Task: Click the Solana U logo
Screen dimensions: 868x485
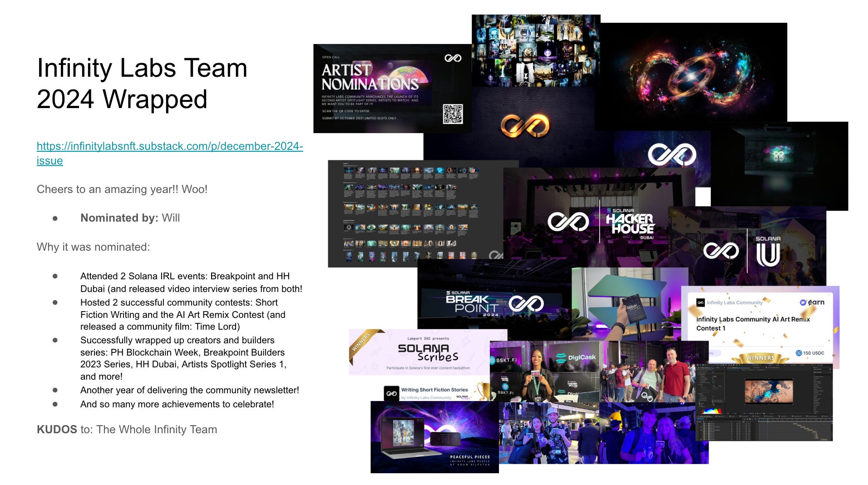Action: pos(768,251)
